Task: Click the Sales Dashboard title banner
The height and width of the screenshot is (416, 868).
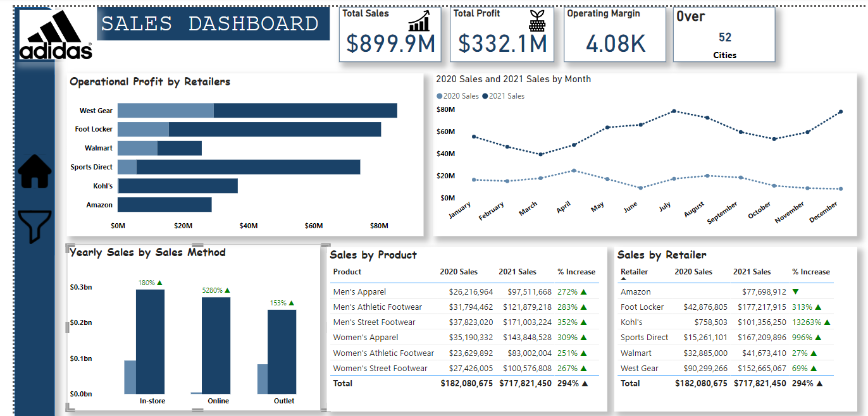Action: click(x=213, y=24)
